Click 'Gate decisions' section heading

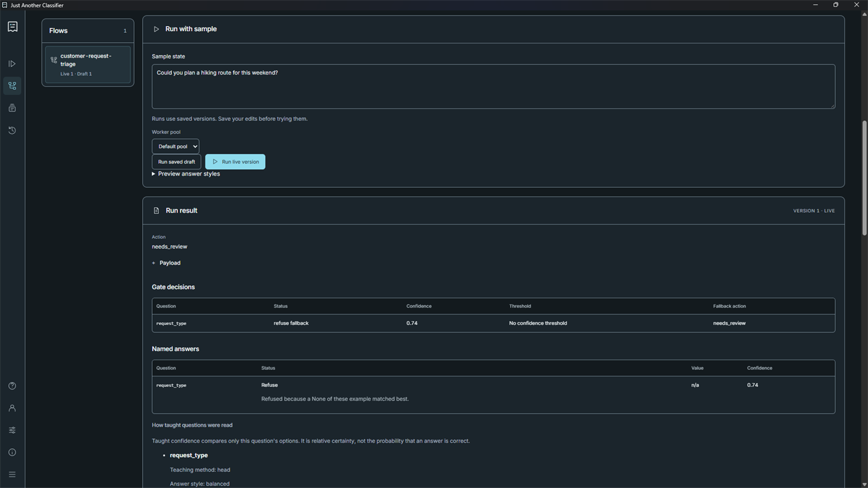coord(173,287)
